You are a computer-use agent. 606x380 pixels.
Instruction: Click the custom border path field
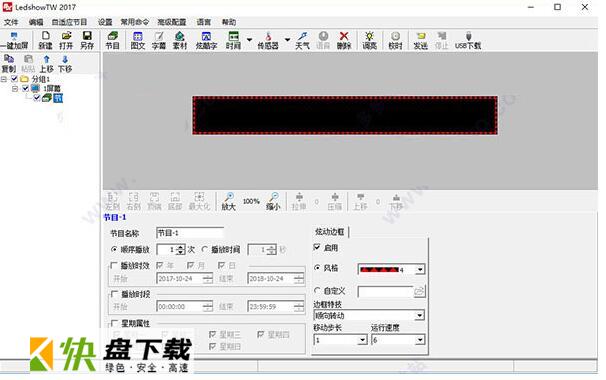(386, 291)
